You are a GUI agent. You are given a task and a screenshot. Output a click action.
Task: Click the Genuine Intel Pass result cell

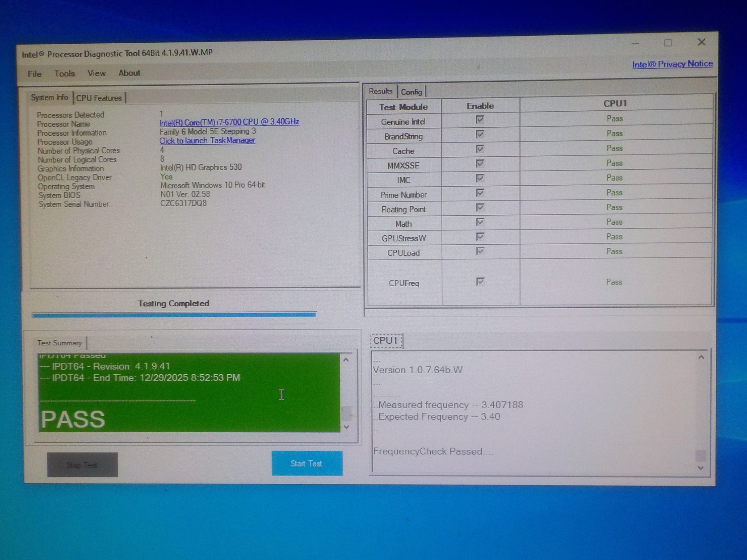pos(615,119)
